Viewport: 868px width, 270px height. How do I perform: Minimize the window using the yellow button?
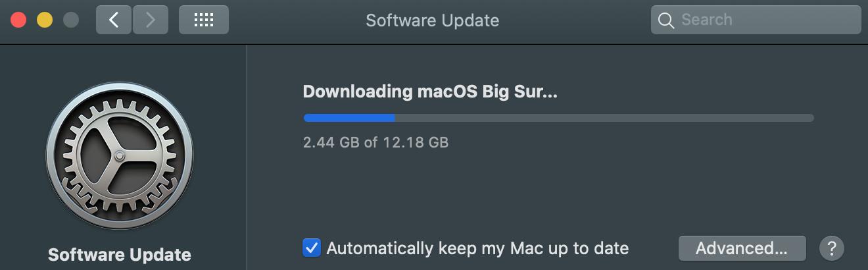tap(45, 20)
